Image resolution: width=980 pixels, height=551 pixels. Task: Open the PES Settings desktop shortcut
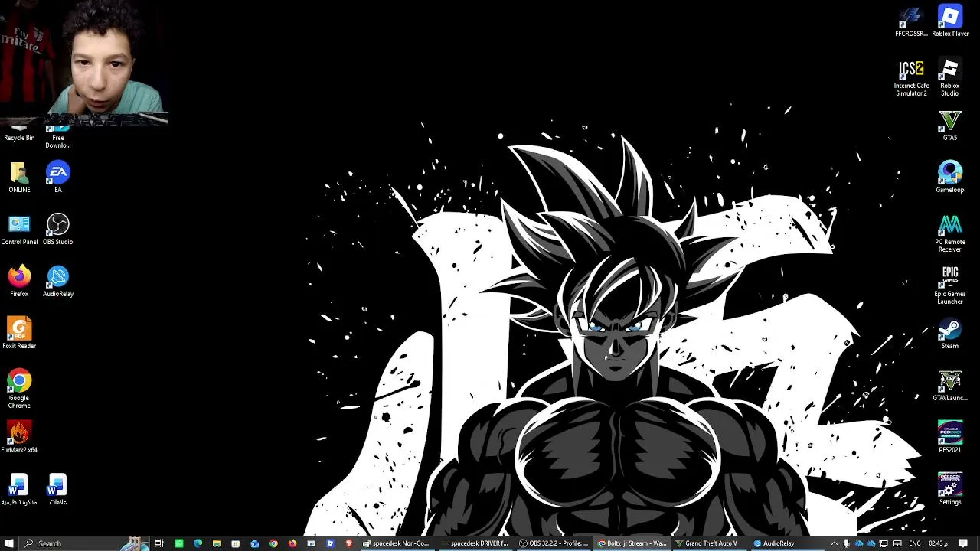coord(949,490)
